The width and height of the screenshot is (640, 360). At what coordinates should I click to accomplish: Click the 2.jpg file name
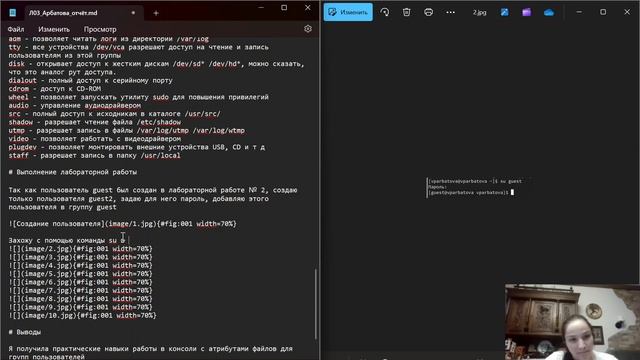coord(480,13)
